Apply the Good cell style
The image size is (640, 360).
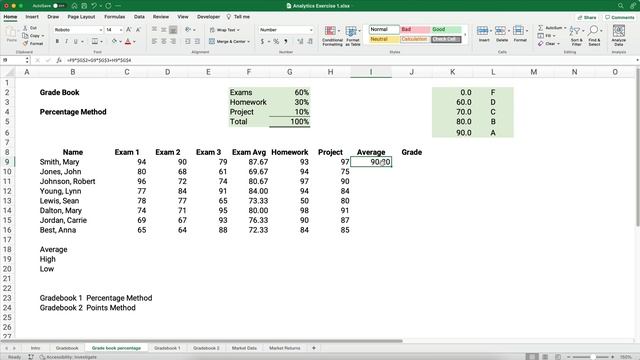[446, 29]
